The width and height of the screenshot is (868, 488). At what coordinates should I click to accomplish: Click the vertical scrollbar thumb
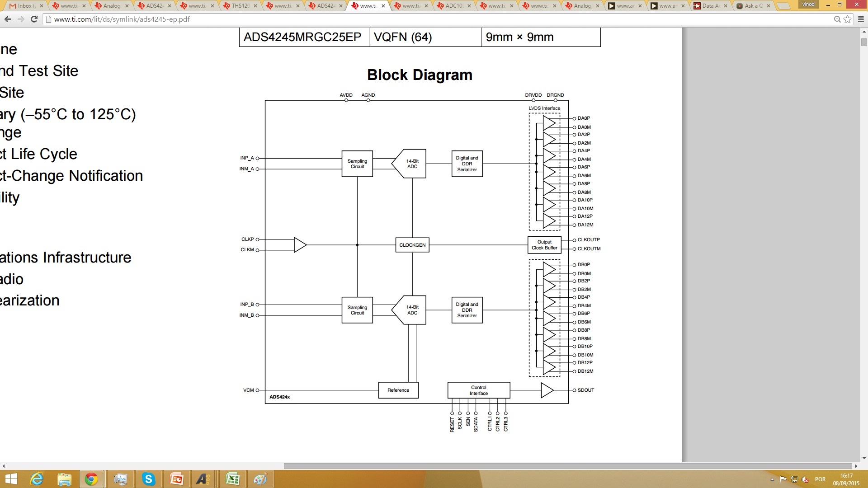tap(864, 42)
